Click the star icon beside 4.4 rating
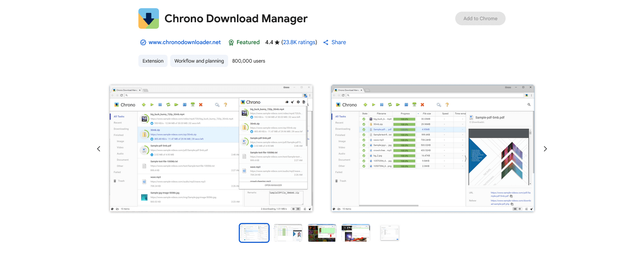644x263 pixels. 277,42
